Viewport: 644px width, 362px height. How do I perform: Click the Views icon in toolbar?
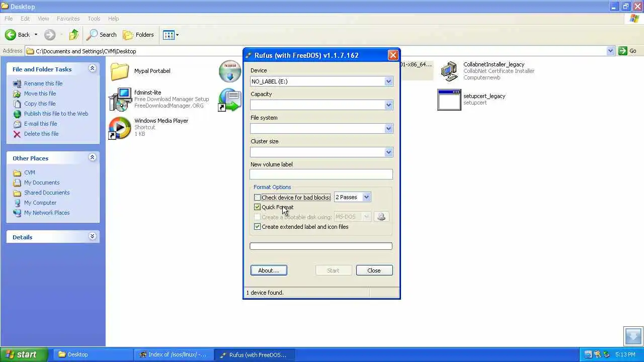point(169,35)
